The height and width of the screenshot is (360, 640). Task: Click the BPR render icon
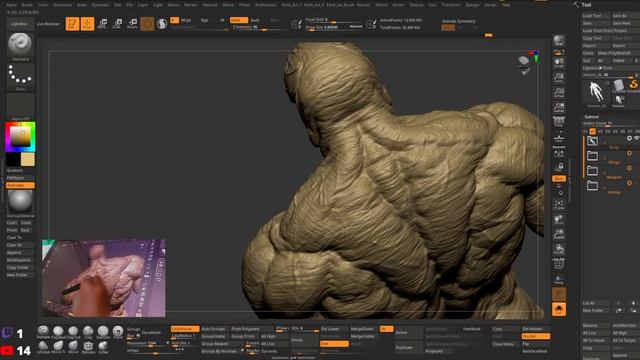[559, 40]
